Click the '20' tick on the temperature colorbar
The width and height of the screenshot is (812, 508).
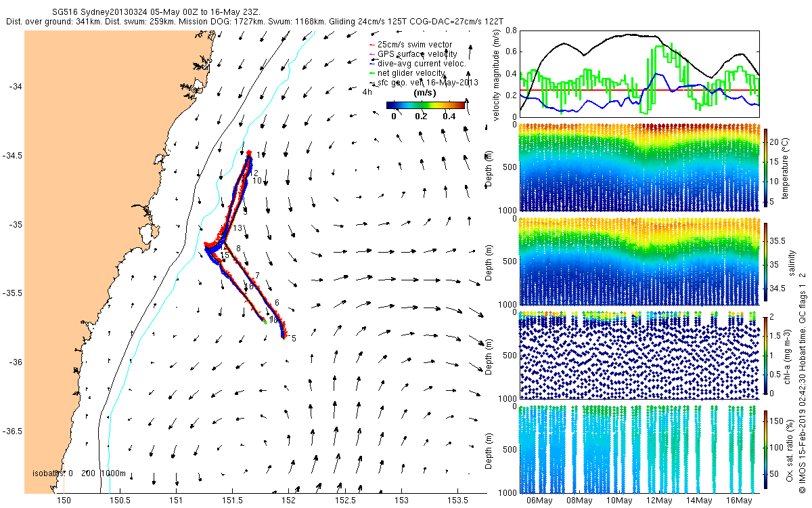pyautogui.click(x=775, y=144)
